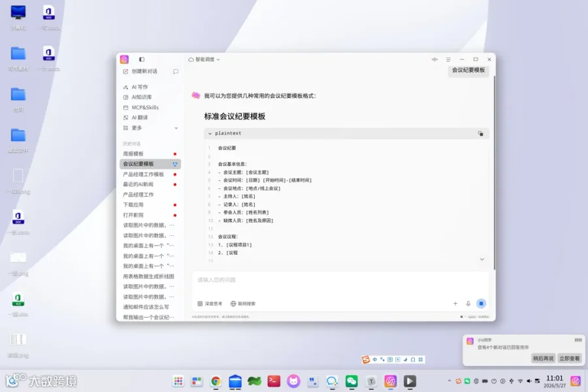
Task: Open the Wi-Fi network tray icon
Action: 520,381
